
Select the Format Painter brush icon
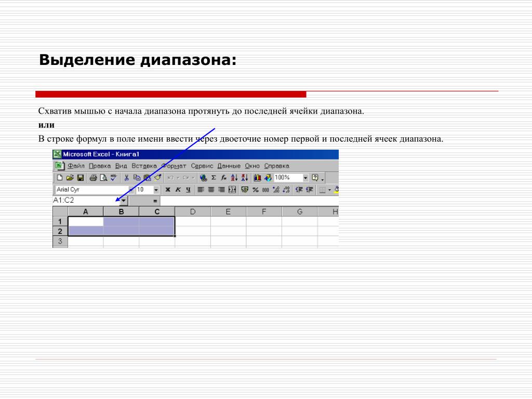157,178
